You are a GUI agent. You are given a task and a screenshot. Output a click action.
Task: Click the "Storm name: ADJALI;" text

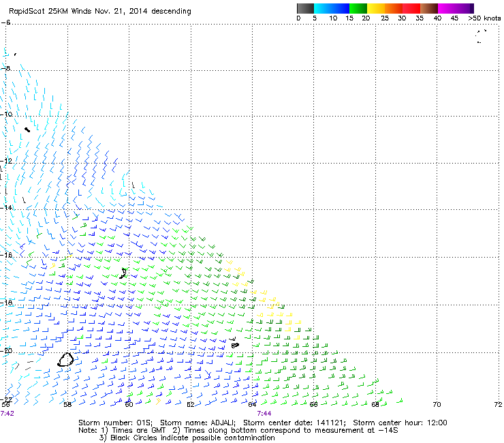tap(198, 423)
